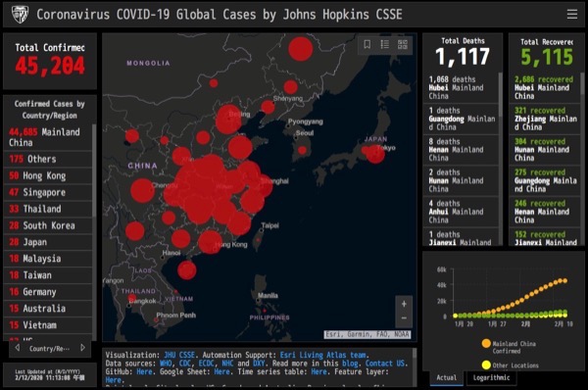Screen dimensions: 588x390
Task: Go to next list with right arrow
Action: [82, 348]
